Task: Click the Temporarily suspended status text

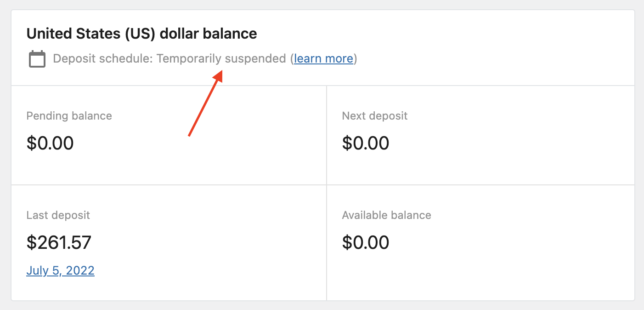Action: point(221,58)
